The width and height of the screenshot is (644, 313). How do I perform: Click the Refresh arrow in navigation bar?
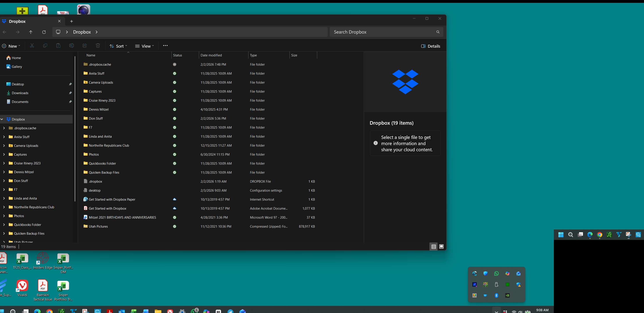(44, 32)
